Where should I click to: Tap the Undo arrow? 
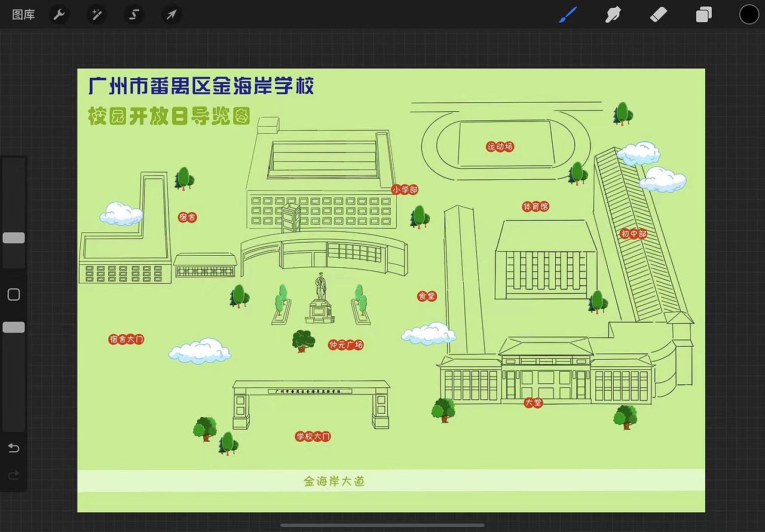pyautogui.click(x=13, y=448)
